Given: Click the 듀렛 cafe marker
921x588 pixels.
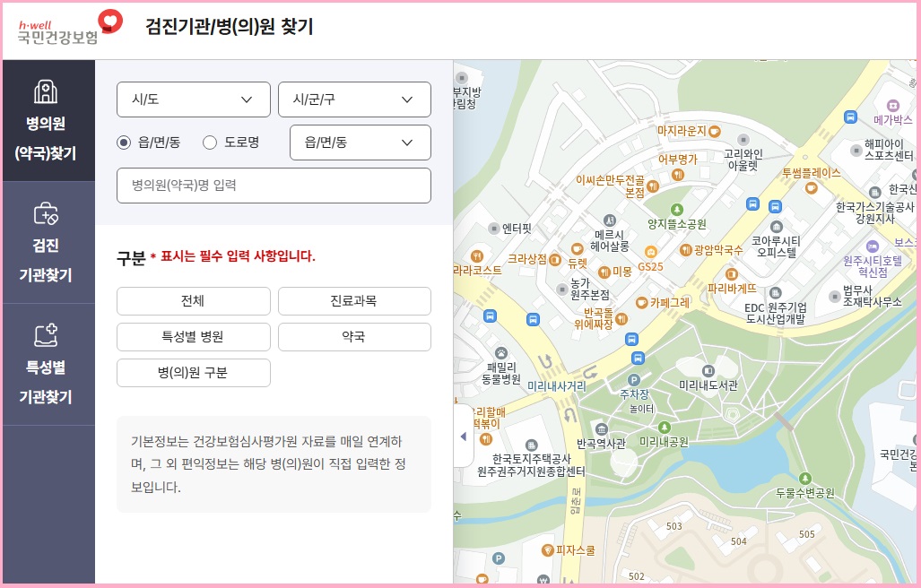Looking at the screenshot, I should [577, 249].
